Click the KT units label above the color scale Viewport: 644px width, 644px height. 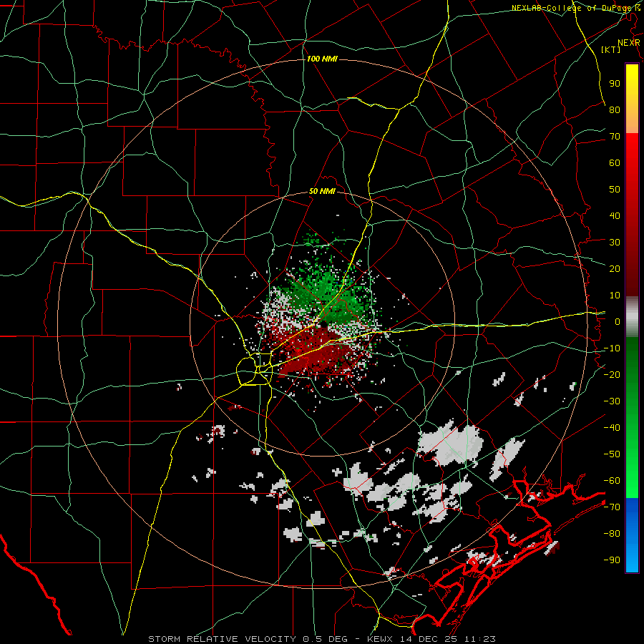point(610,49)
